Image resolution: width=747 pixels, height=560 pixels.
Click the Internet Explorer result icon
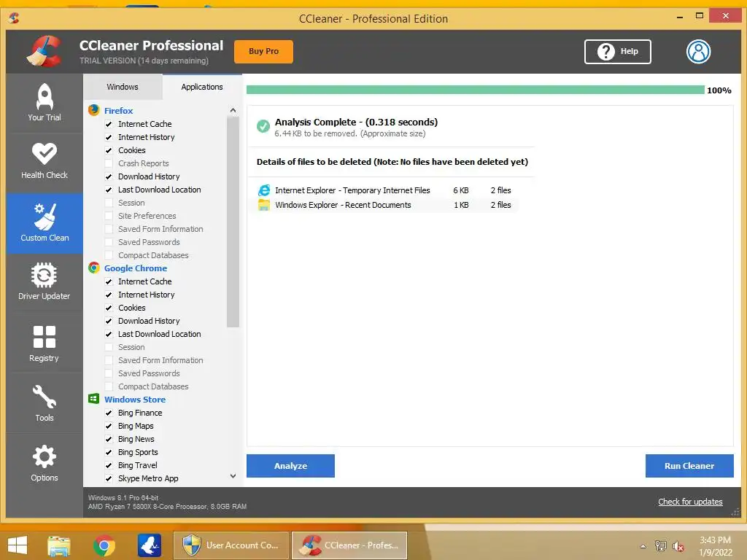point(264,190)
